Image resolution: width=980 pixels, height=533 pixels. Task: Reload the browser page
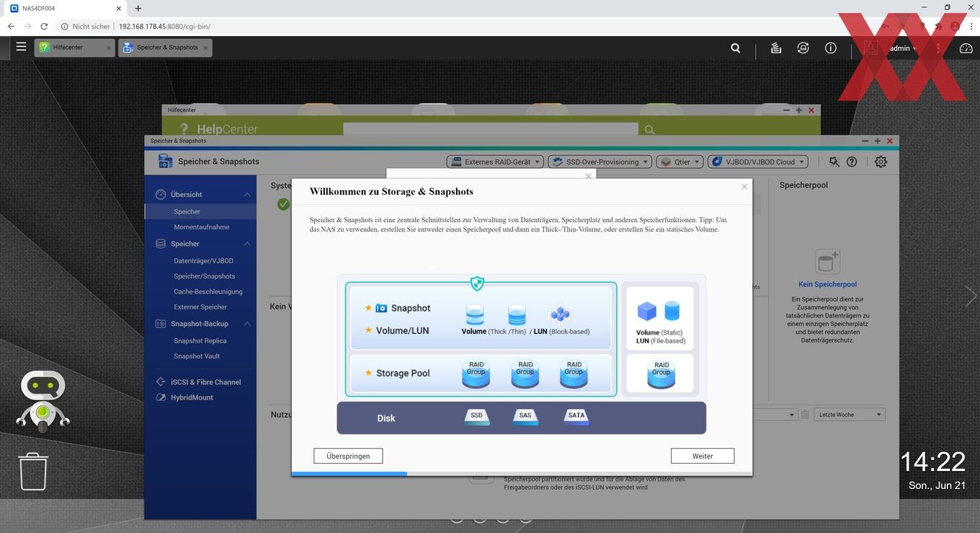coord(44,26)
